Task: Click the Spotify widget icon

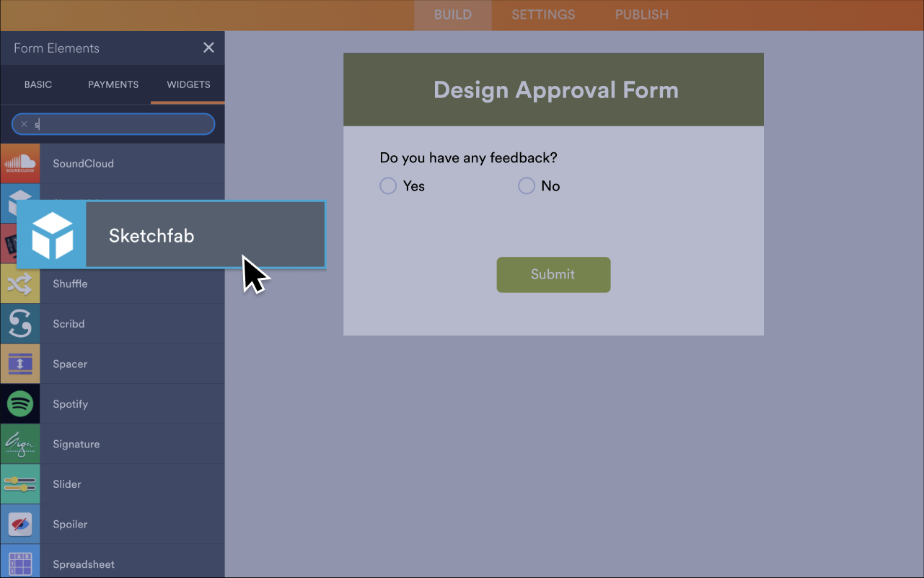Action: pyautogui.click(x=20, y=403)
